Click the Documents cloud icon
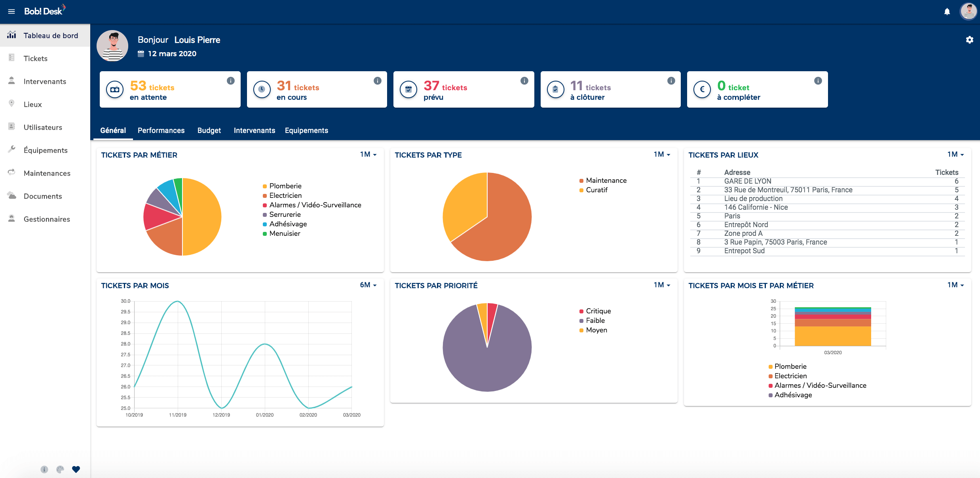980x478 pixels. 12,195
